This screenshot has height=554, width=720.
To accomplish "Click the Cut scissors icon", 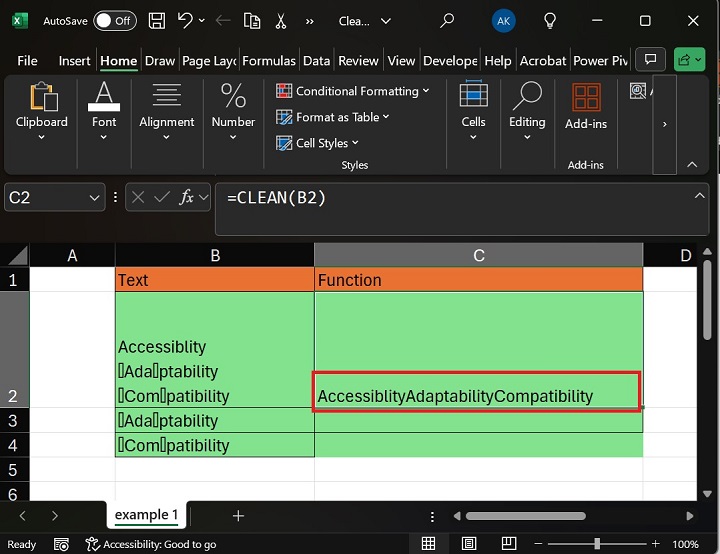I will pos(280,20).
